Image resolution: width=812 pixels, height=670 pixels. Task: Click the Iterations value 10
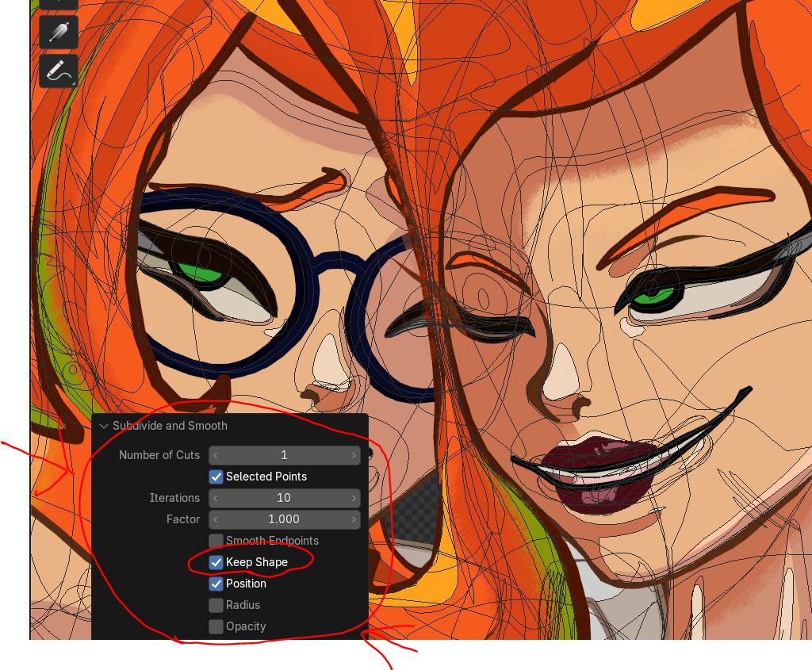pyautogui.click(x=284, y=498)
